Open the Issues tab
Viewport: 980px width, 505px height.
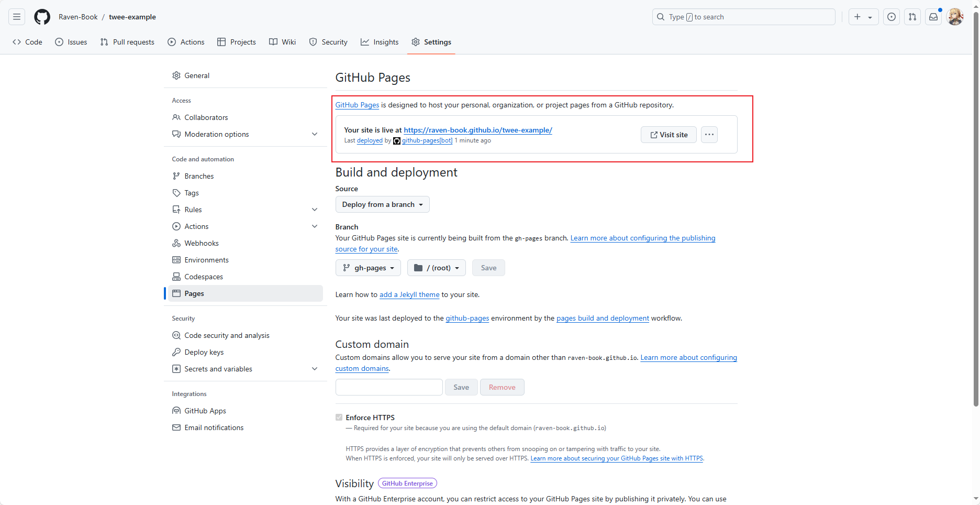71,42
